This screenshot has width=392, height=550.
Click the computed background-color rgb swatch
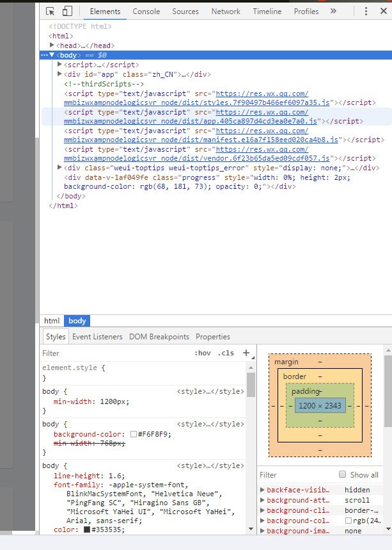pyautogui.click(x=349, y=521)
